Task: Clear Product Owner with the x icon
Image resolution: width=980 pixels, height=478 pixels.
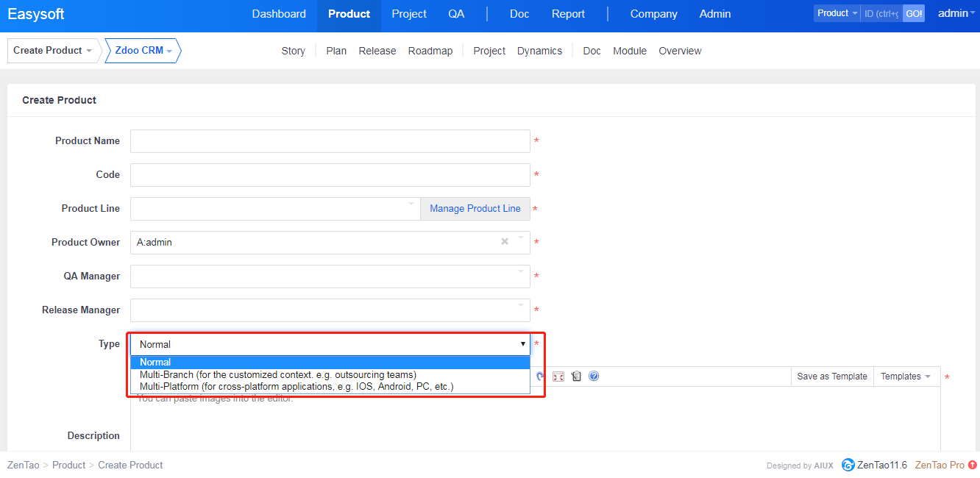Action: click(x=505, y=242)
